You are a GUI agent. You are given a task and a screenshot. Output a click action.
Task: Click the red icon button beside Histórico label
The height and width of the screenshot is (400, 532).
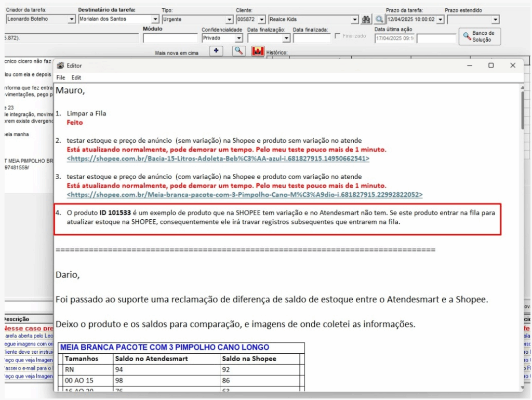(258, 51)
